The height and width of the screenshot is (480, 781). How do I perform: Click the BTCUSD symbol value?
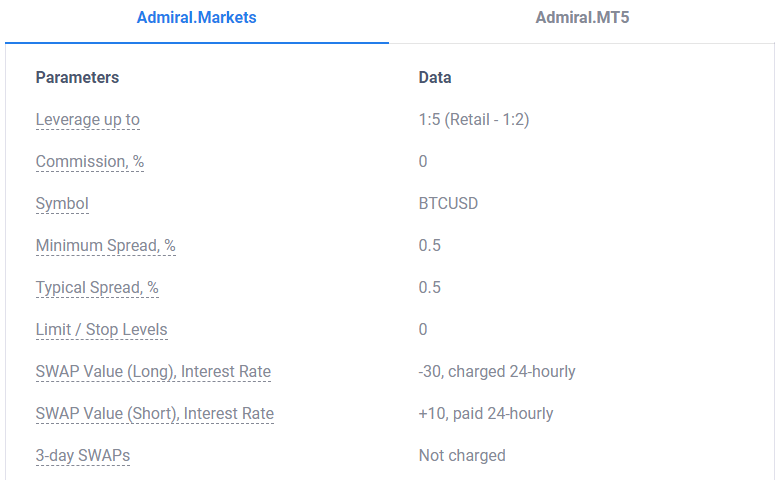pos(448,204)
